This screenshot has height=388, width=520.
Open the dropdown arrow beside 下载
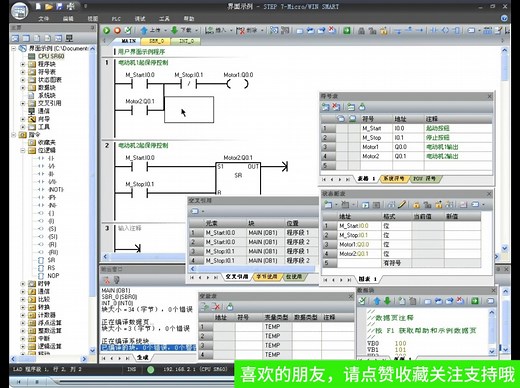[196, 30]
